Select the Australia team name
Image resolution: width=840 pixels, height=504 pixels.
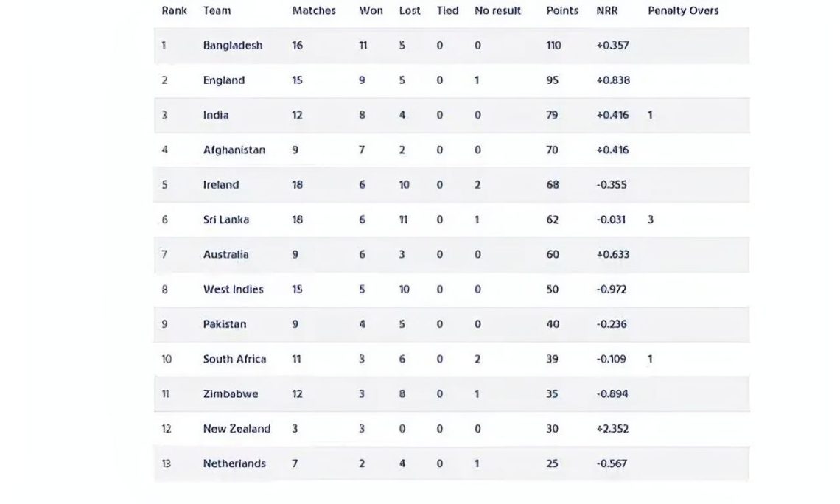226,255
